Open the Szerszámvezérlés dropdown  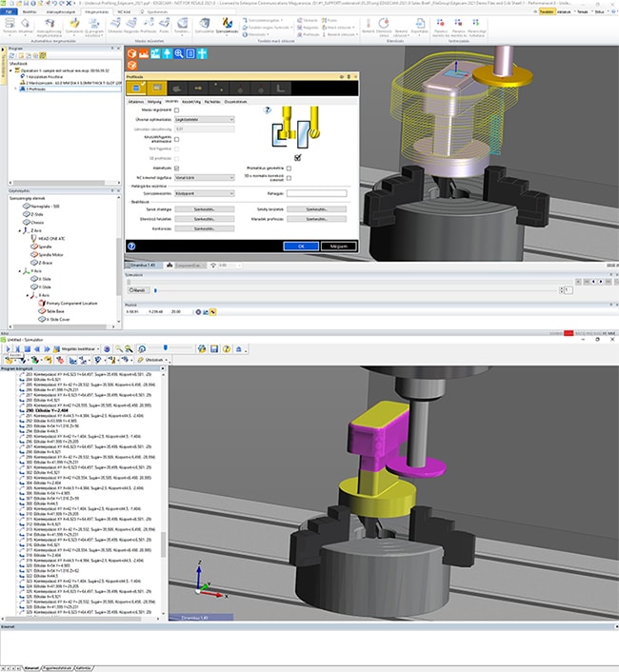tap(205, 194)
